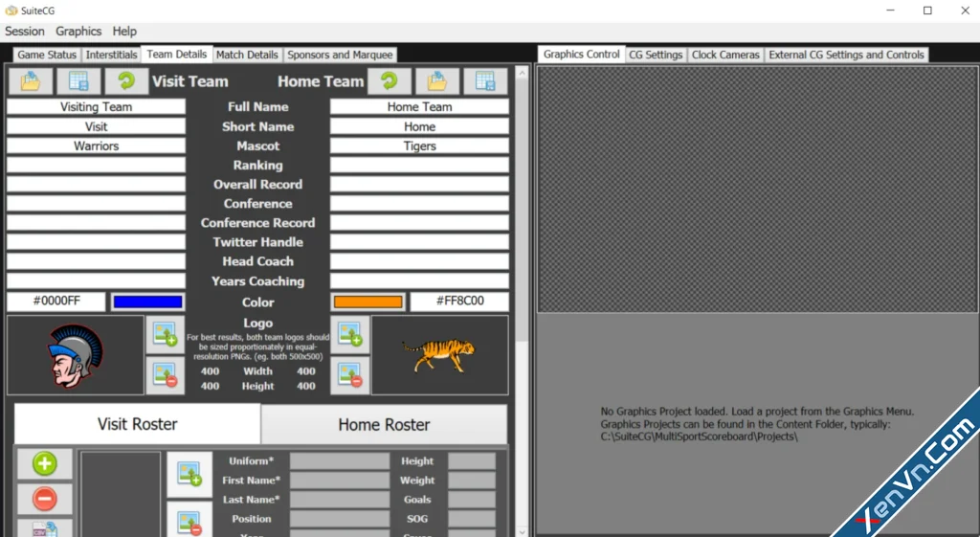Switch to the Game Status tab

47,55
